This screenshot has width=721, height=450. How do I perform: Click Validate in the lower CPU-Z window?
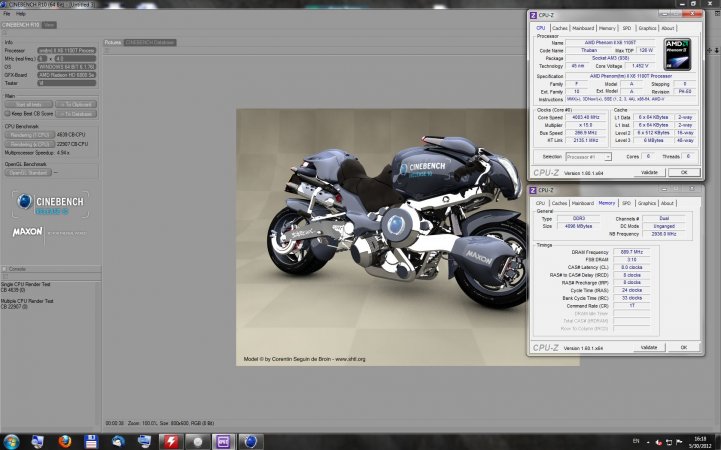649,347
